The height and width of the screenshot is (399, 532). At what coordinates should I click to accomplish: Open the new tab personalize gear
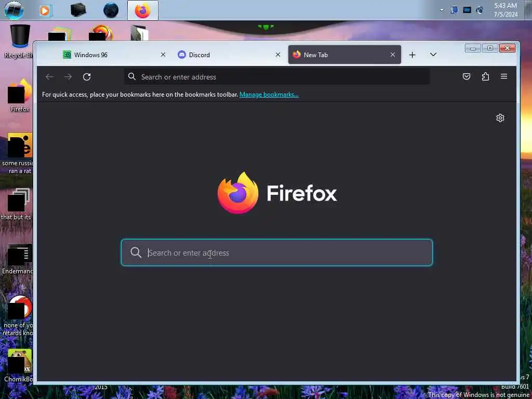click(500, 118)
